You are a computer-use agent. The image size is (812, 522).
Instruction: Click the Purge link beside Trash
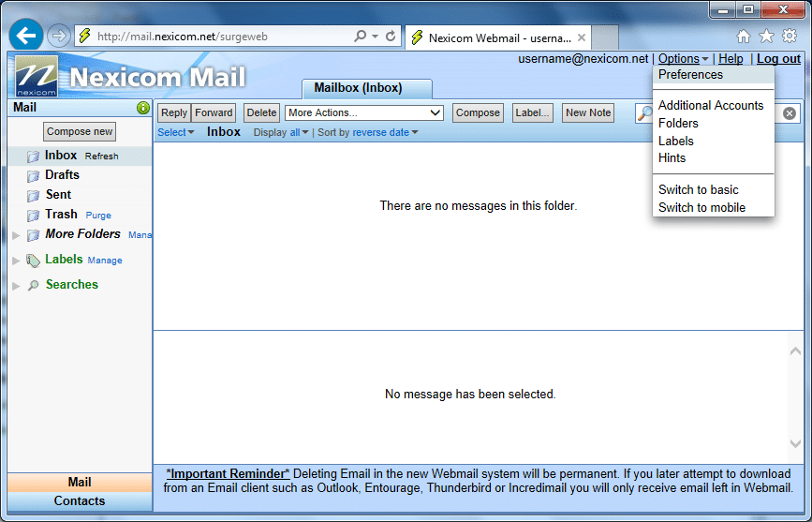pos(98,216)
